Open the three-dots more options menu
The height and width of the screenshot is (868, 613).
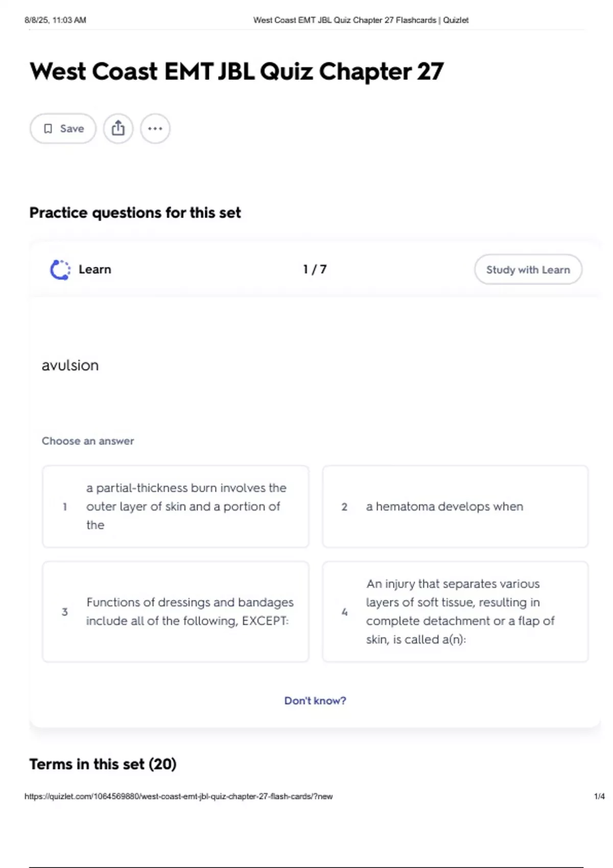pyautogui.click(x=155, y=129)
